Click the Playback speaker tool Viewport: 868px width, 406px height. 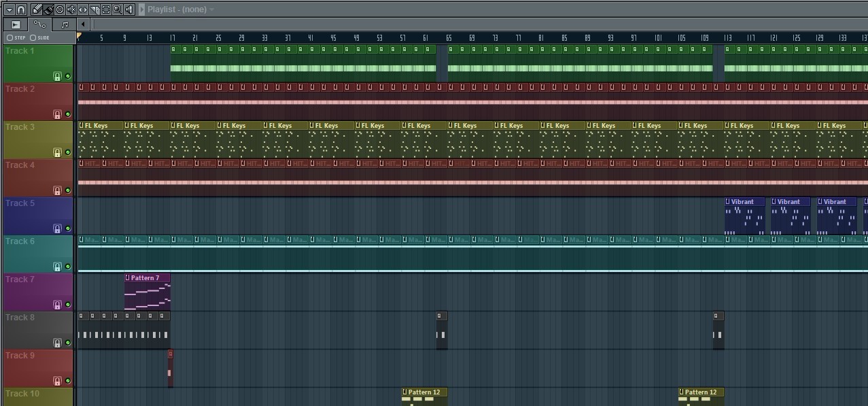[129, 10]
